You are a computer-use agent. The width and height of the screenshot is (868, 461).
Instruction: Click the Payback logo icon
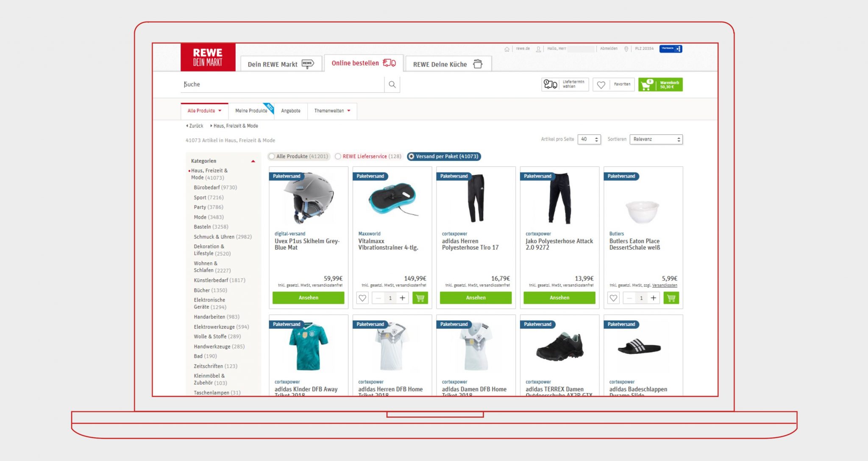[670, 49]
